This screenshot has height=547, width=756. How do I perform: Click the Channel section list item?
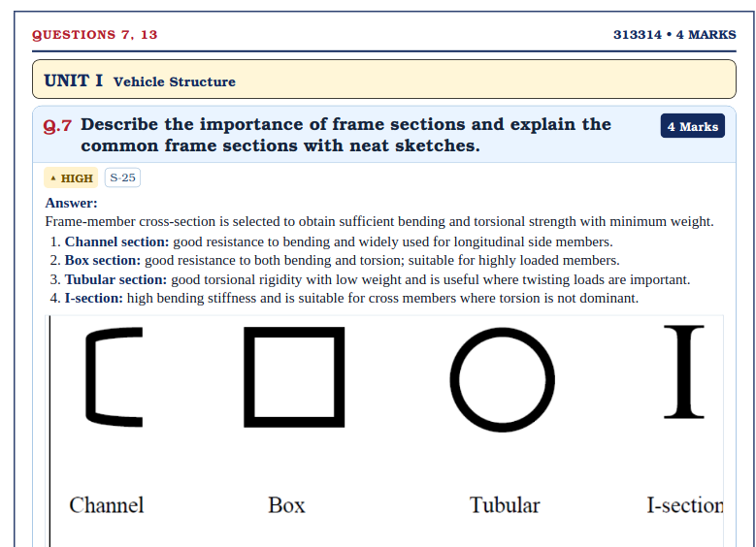click(x=331, y=241)
